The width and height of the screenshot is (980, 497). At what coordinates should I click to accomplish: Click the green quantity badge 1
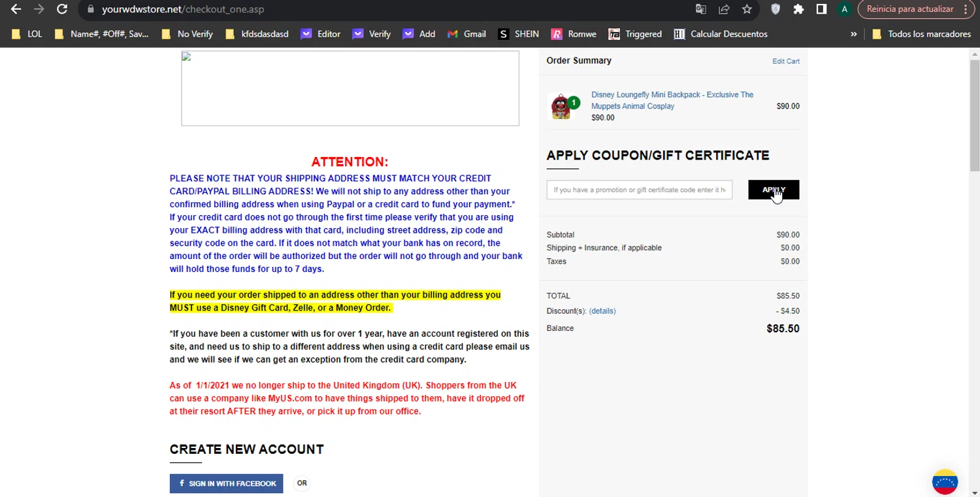[573, 103]
